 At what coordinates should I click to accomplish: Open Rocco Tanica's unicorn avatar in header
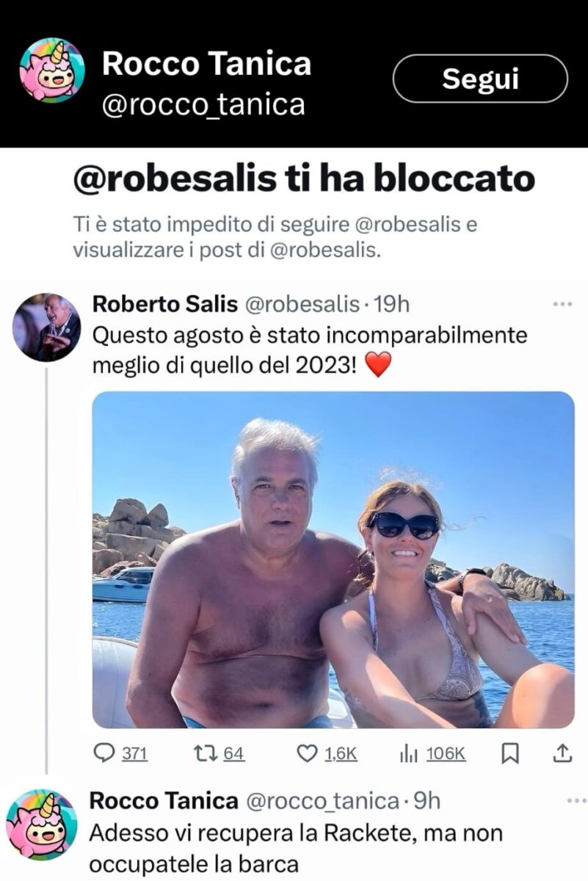tap(52, 70)
